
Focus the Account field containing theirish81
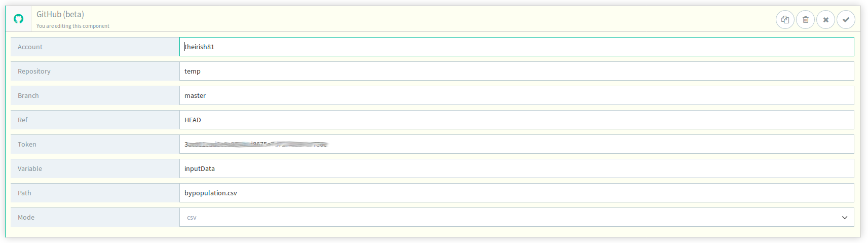tap(516, 47)
